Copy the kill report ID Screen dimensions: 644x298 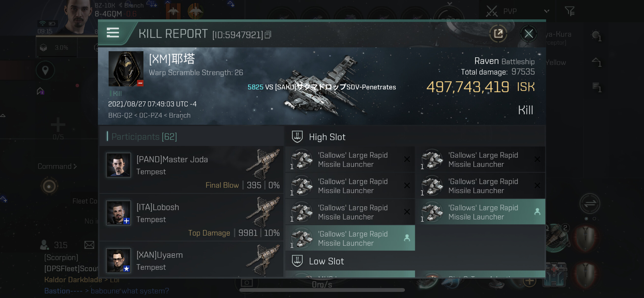[x=268, y=35]
